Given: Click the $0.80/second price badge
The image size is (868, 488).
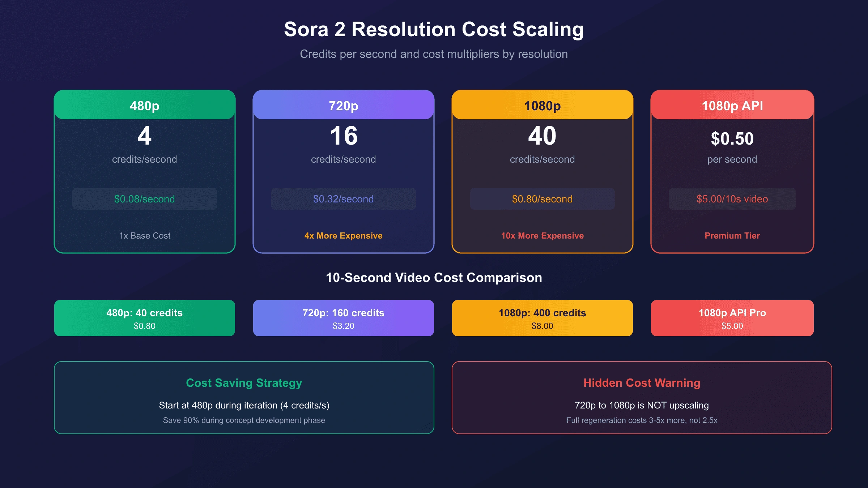Looking at the screenshot, I should point(542,199).
